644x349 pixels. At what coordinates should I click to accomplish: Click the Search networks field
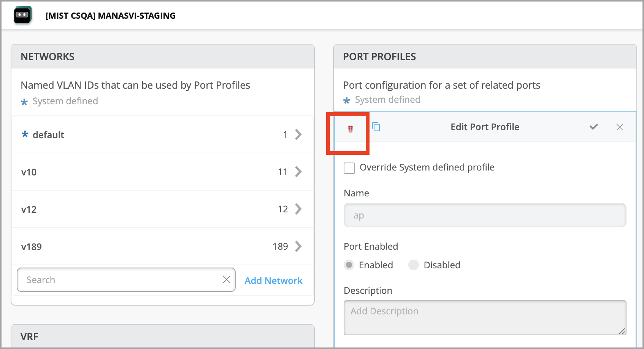(x=114, y=279)
